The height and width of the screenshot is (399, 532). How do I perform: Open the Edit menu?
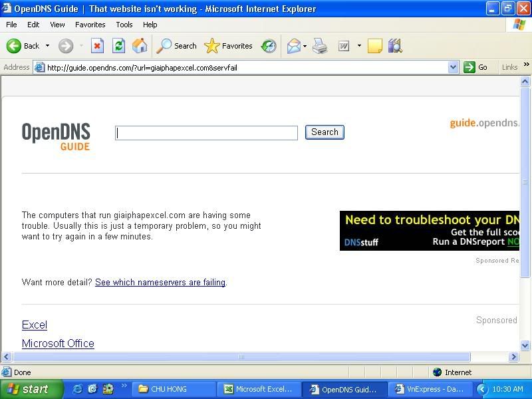pyautogui.click(x=33, y=25)
